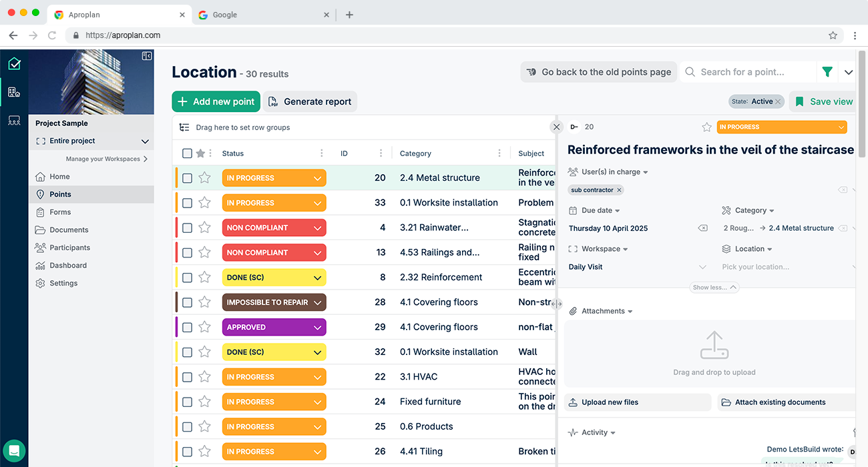Favorite row 33 with star icon
The height and width of the screenshot is (467, 868).
[x=205, y=203]
